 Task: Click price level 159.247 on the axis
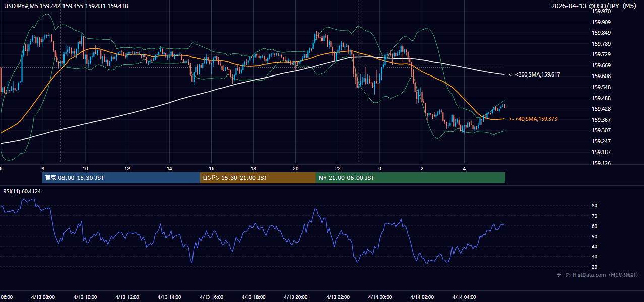(601, 141)
